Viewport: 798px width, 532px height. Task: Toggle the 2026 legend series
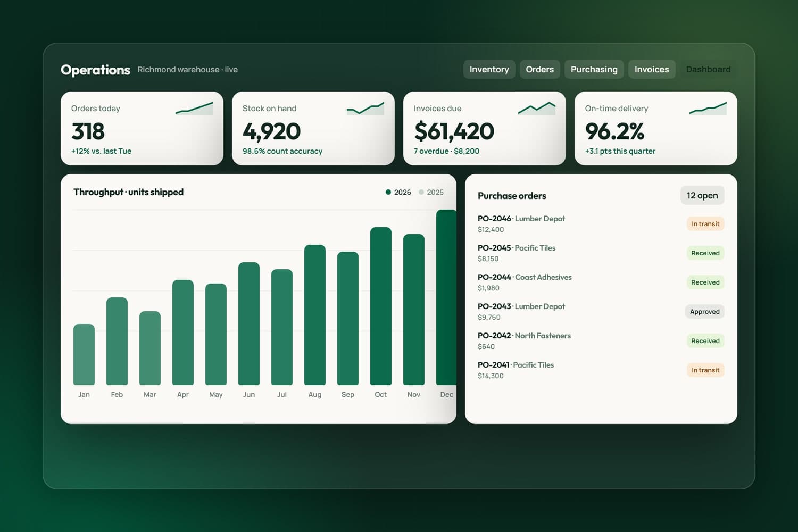[x=398, y=192]
